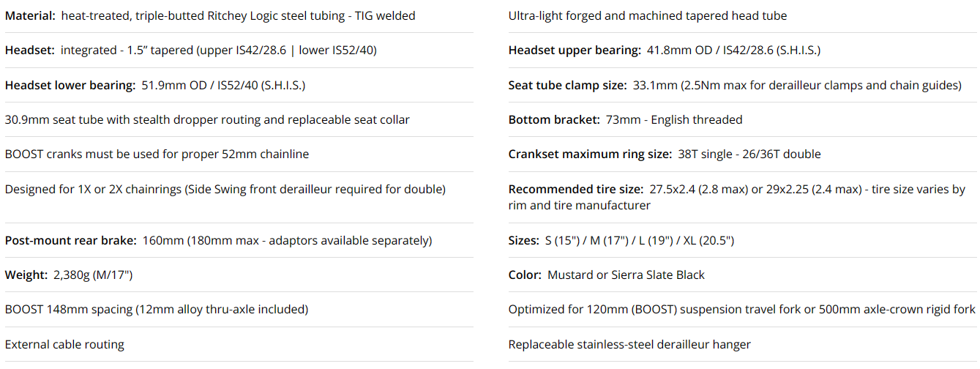This screenshot has height=369, width=980.
Task: Click the tapered head tube description
Action: pos(648,15)
